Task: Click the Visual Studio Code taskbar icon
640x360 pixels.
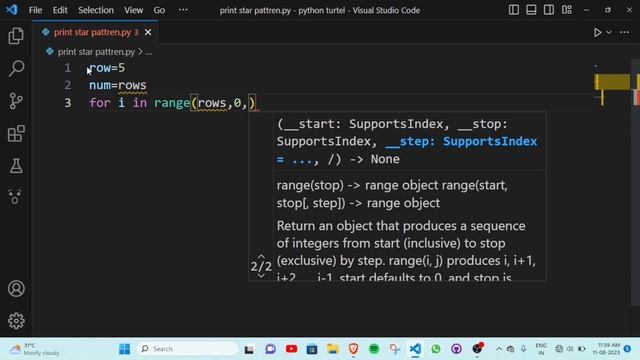Action: click(415, 349)
